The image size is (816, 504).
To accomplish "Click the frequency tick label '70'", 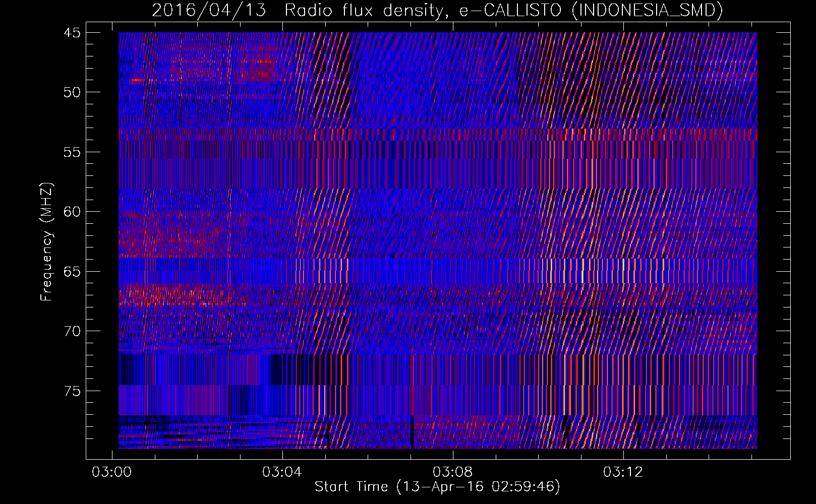I will point(72,331).
